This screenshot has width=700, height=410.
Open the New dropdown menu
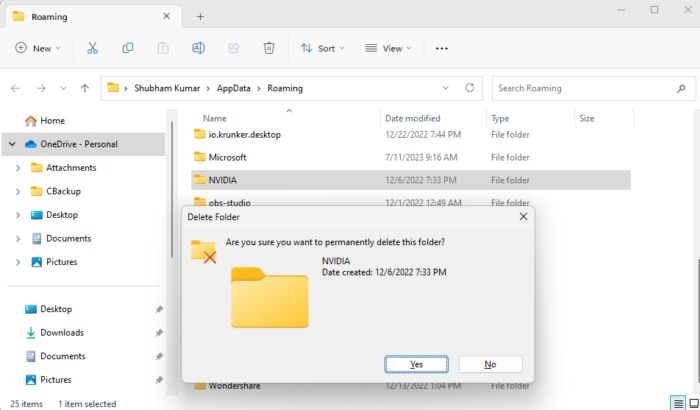point(38,48)
